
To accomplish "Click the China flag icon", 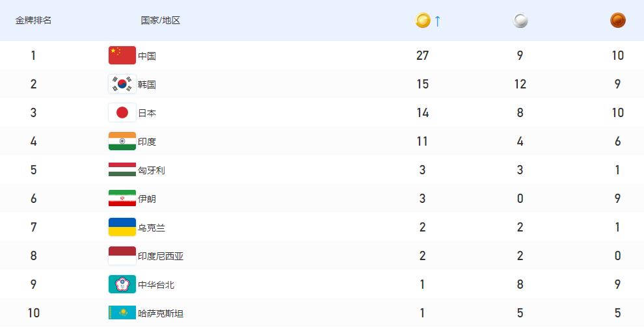I will click(x=122, y=55).
